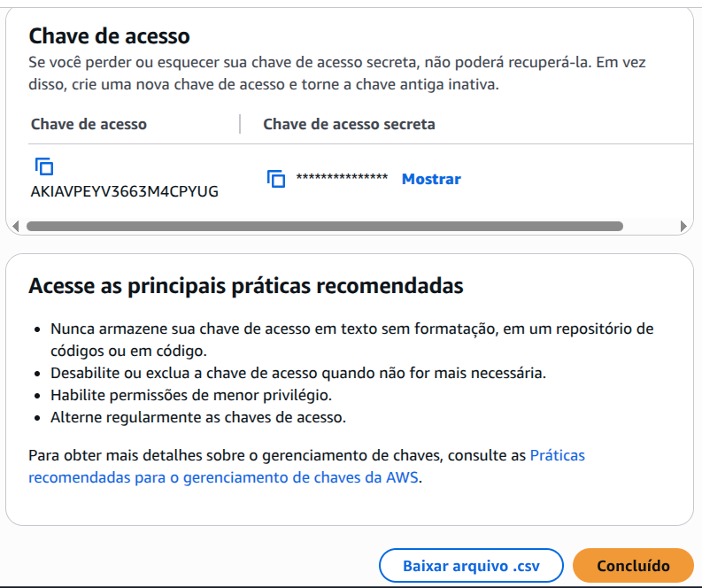Click the right arrow of the horizontal scrollbar
Viewport: 702px width, 588px height.
click(x=683, y=226)
